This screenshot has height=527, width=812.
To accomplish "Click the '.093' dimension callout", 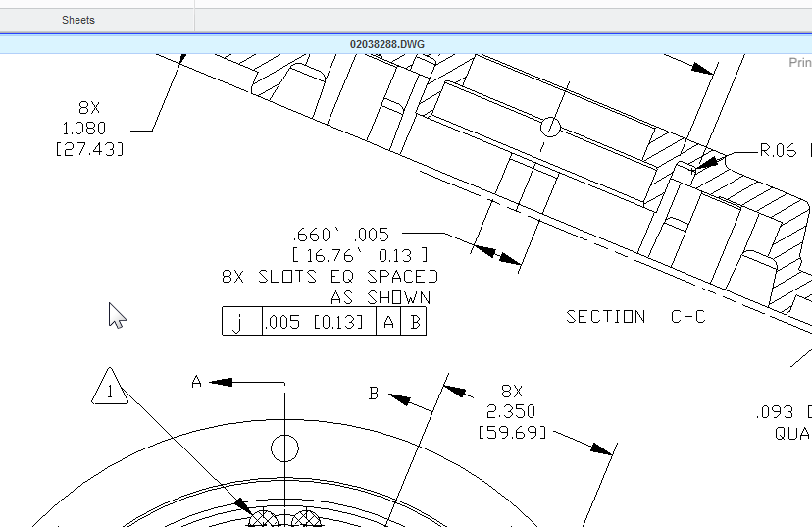I will (x=775, y=412).
